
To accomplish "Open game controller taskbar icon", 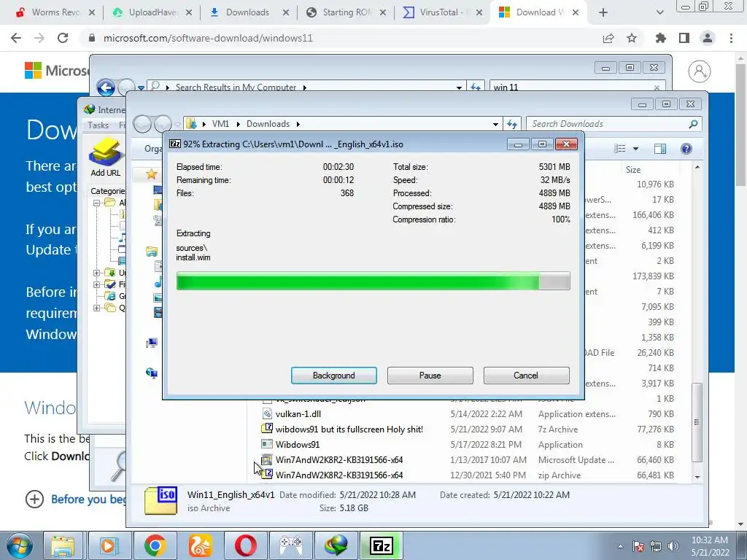I will tap(290, 545).
